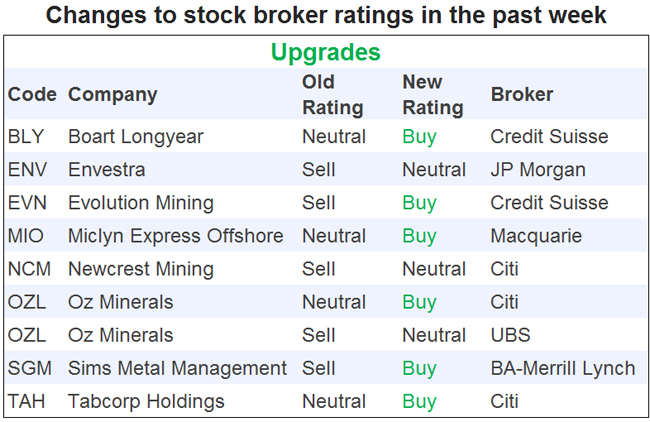Select the Company column header

[112, 95]
